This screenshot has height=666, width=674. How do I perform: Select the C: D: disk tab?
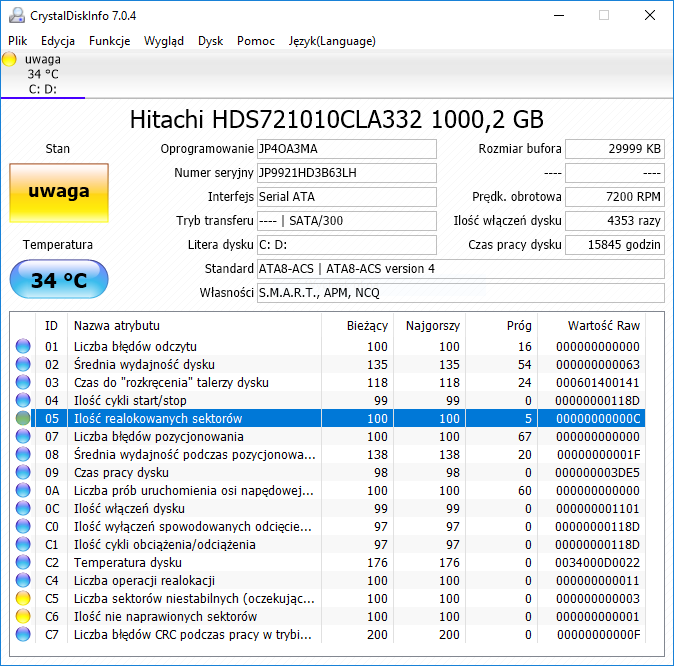tap(43, 74)
